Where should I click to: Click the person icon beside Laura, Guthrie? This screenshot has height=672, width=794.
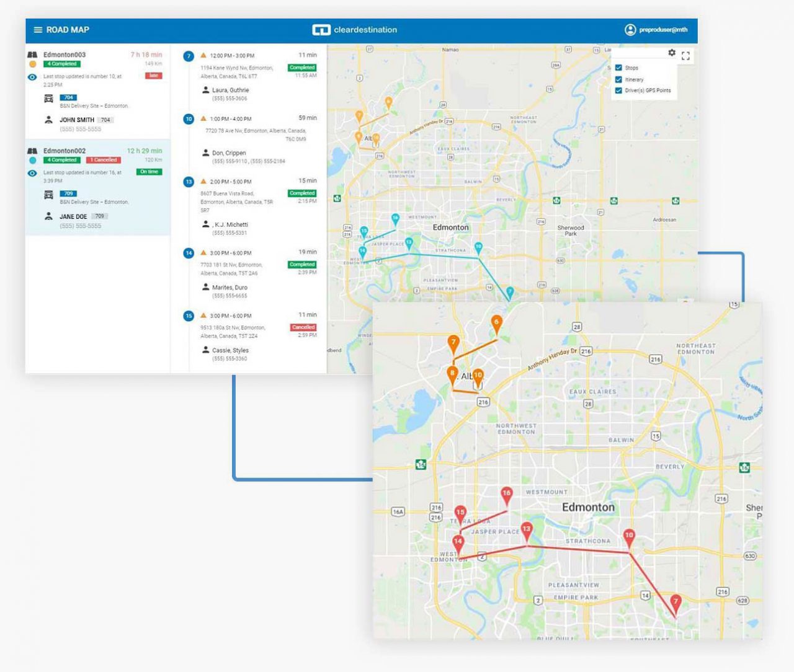[205, 89]
